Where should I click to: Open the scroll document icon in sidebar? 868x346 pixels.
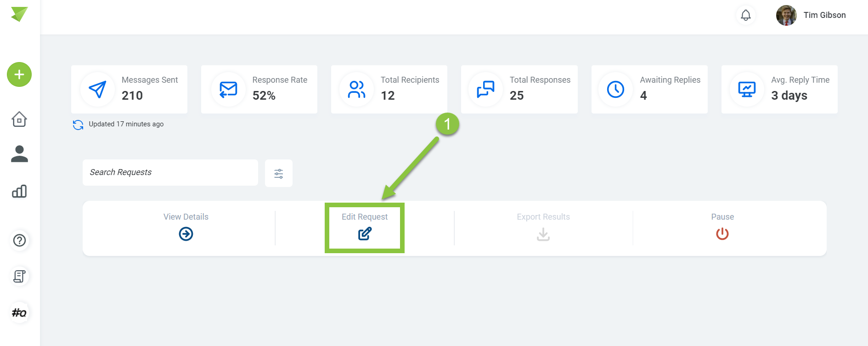pos(19,276)
